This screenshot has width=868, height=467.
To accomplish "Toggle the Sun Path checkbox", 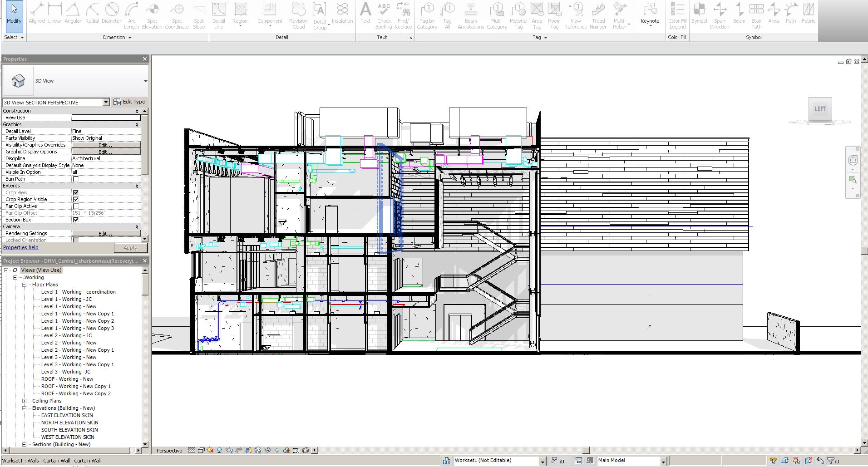I will [76, 179].
